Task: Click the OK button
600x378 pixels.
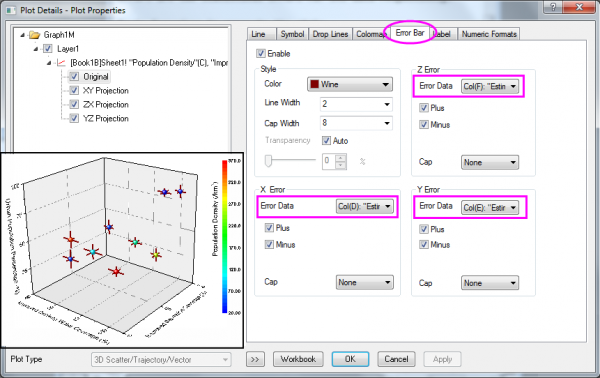Action: click(x=350, y=359)
